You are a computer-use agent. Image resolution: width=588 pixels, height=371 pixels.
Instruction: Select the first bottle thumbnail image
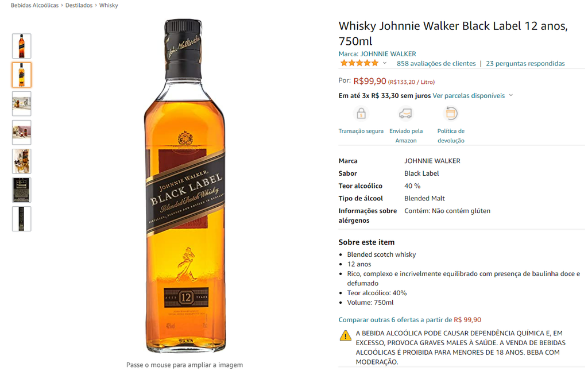[21, 46]
